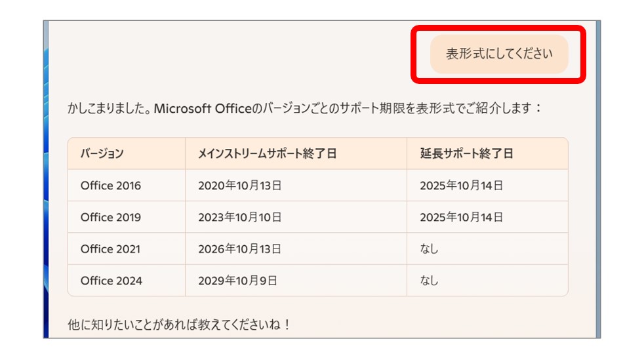
Task: Click the blue desktop strip on left edge
Action: [46, 180]
